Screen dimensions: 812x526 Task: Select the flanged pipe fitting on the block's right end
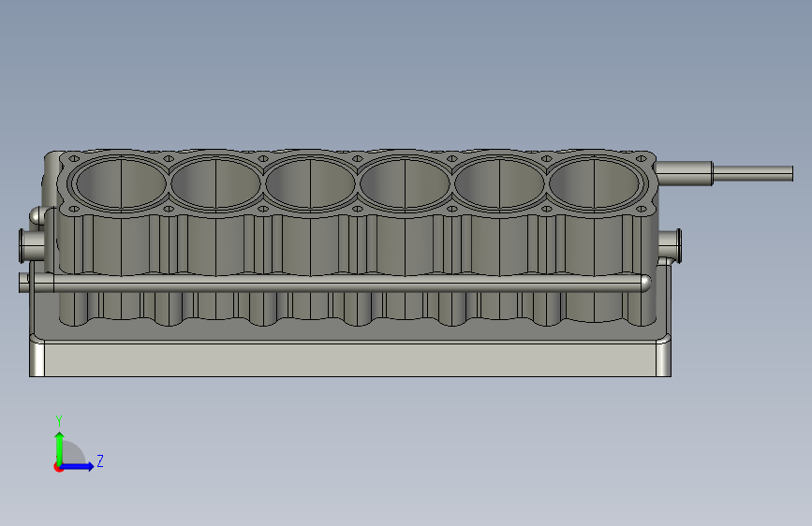670,245
